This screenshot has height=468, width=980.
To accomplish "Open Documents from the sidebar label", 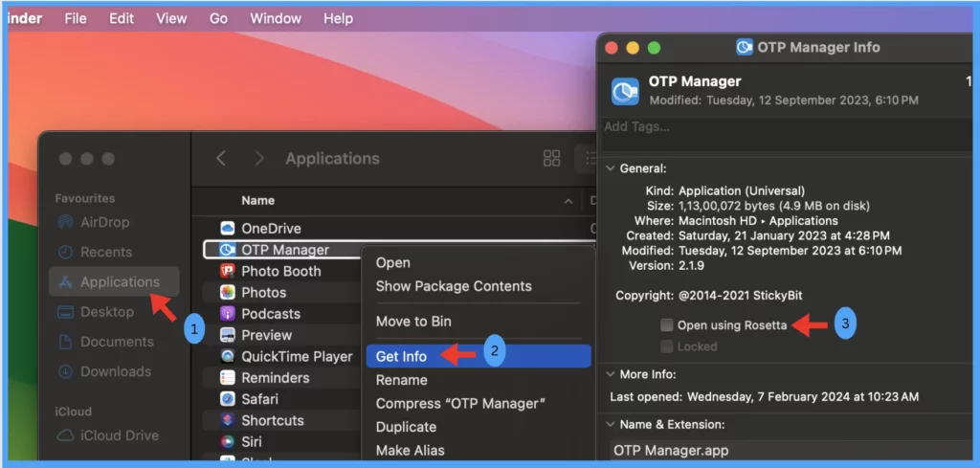I will [117, 342].
